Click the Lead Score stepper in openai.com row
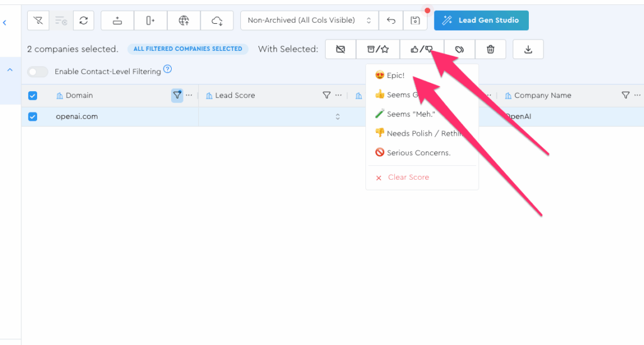The width and height of the screenshot is (644, 345). click(x=338, y=117)
